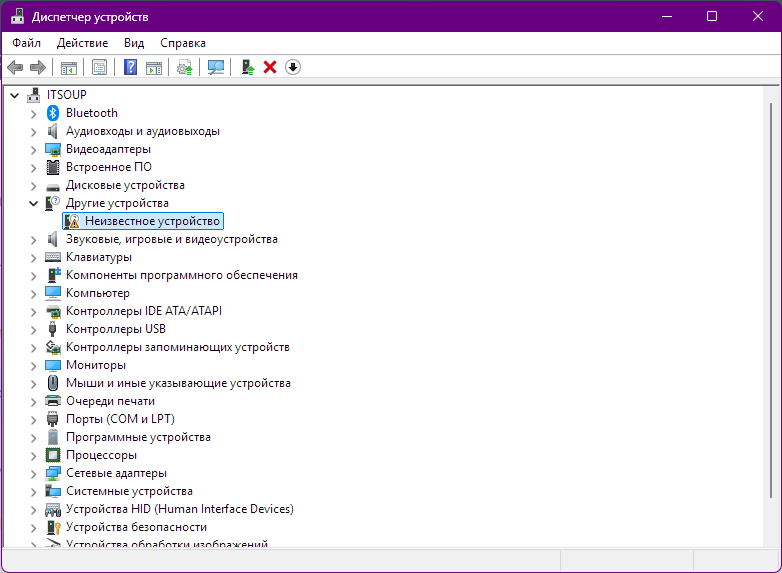The image size is (782, 573).
Task: Click the Процессоры CPU icon
Action: [x=53, y=455]
